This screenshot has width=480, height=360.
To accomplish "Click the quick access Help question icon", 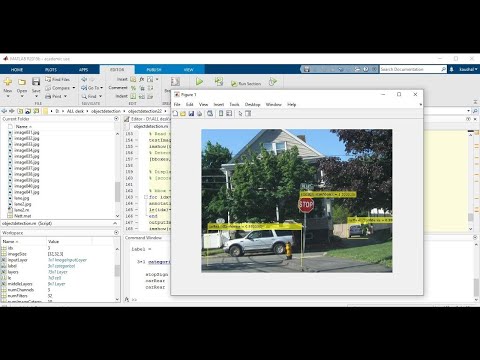I will [x=366, y=69].
